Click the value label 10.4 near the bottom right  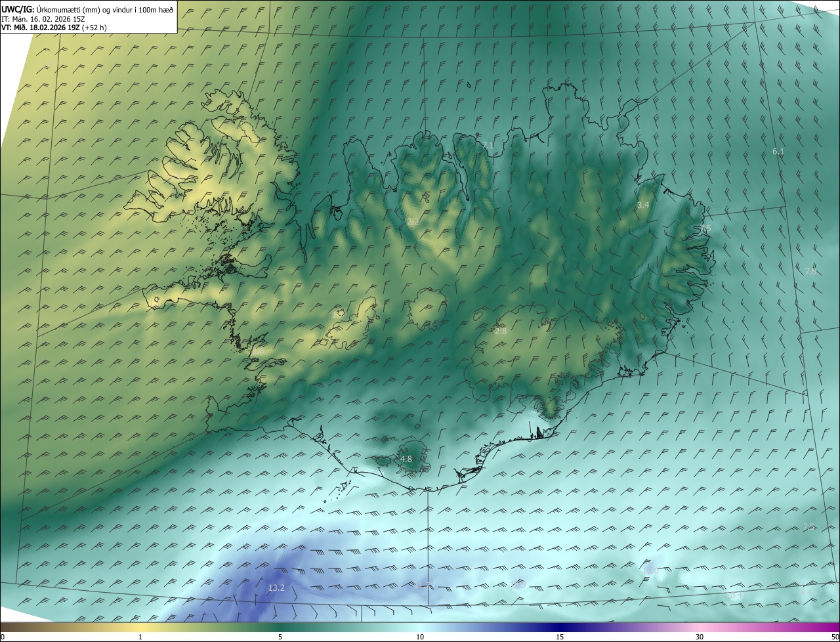(734, 595)
